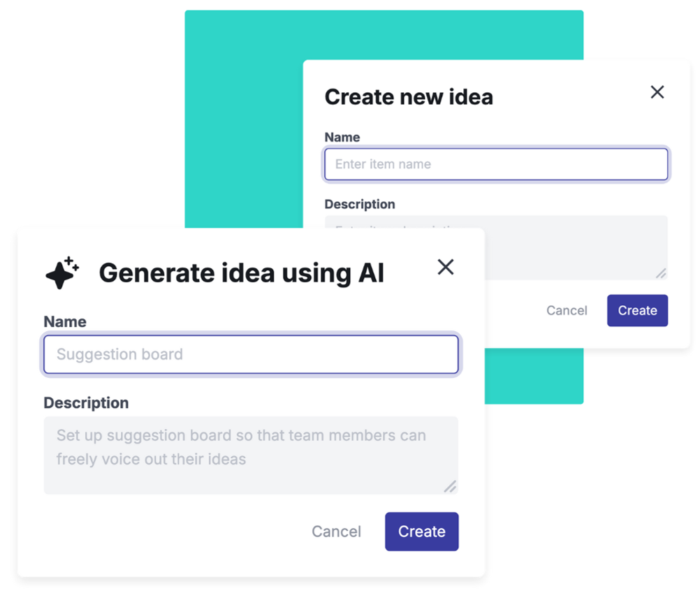The width and height of the screenshot is (700, 593).
Task: Click resize grip in Create new idea description
Action: click(660, 273)
